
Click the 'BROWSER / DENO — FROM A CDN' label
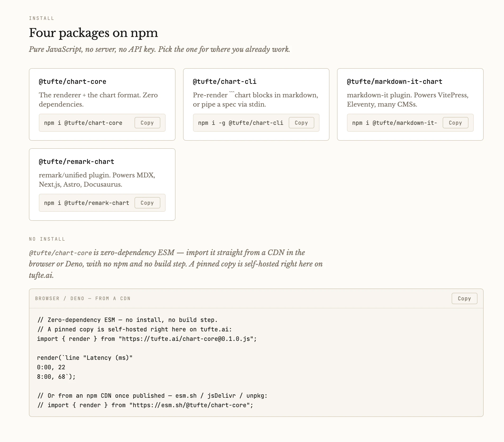83,298
